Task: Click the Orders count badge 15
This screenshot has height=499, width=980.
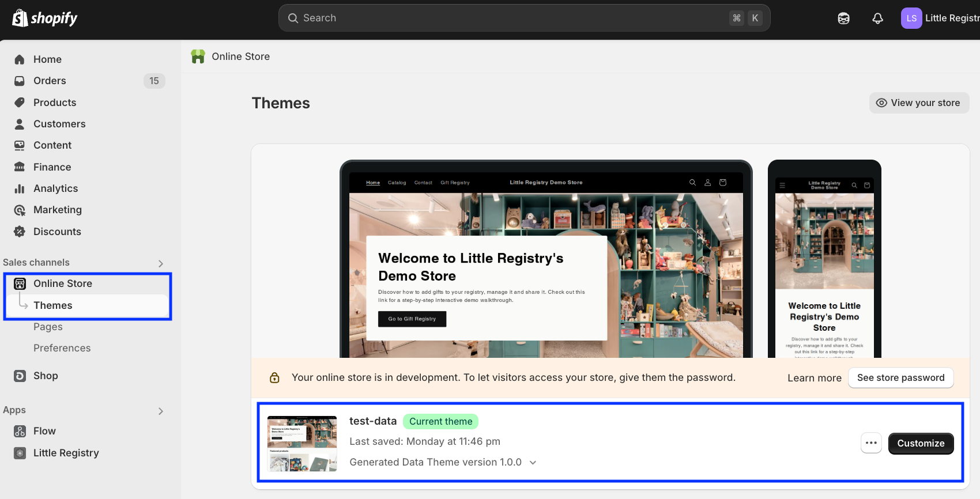Action: (154, 81)
